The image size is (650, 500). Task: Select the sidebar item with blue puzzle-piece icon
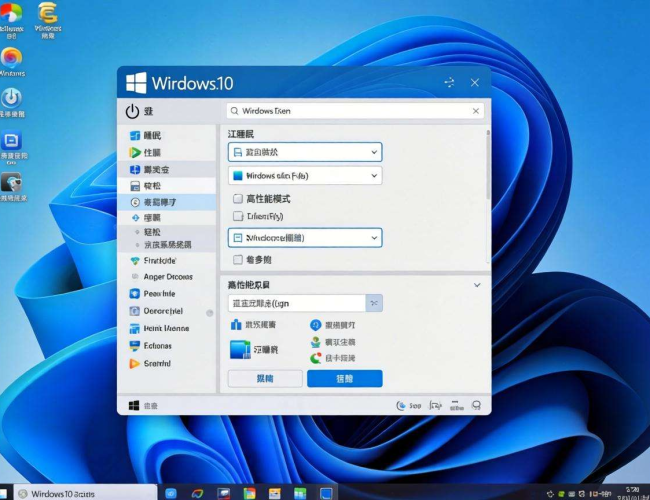click(x=167, y=170)
